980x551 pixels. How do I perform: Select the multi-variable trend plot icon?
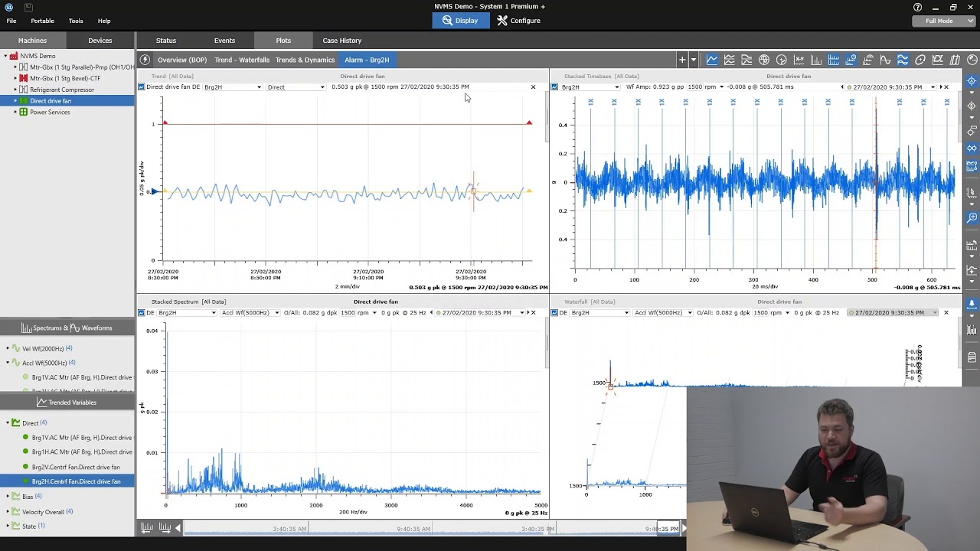(729, 60)
